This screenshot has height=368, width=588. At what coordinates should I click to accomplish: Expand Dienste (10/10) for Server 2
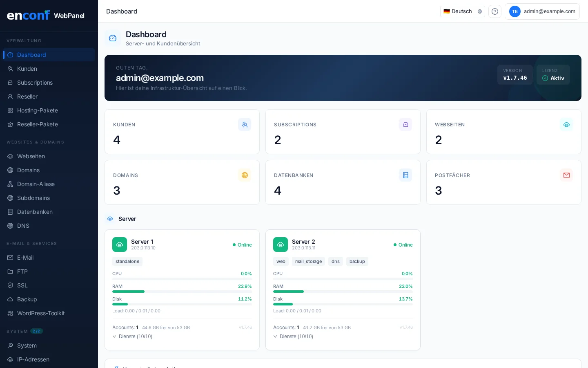coord(293,337)
